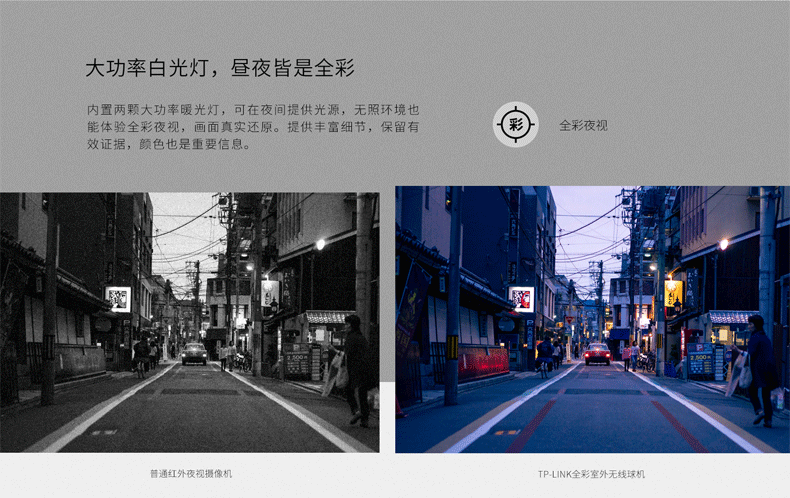Screen dimensions: 790x498
Task: Open the full-color night street photo
Action: tap(592, 320)
